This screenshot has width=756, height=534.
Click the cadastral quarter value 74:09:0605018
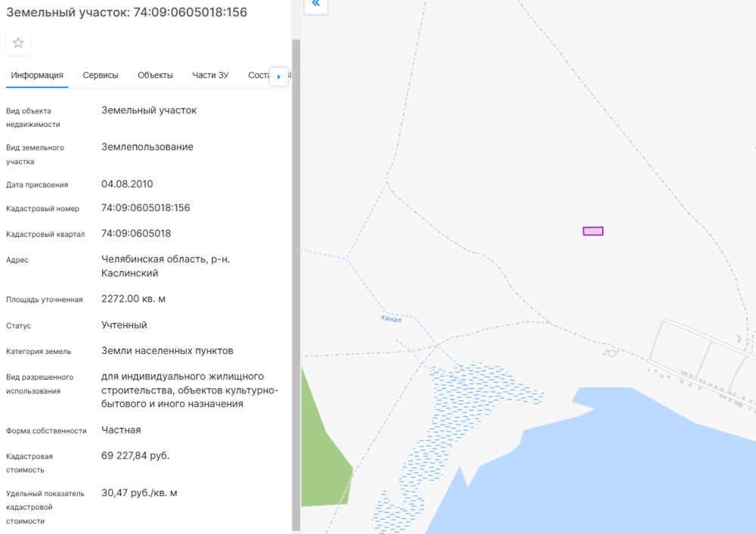[136, 233]
